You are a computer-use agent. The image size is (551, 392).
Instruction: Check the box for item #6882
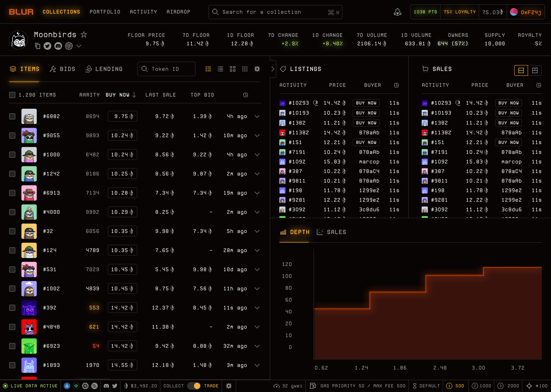[x=12, y=116]
